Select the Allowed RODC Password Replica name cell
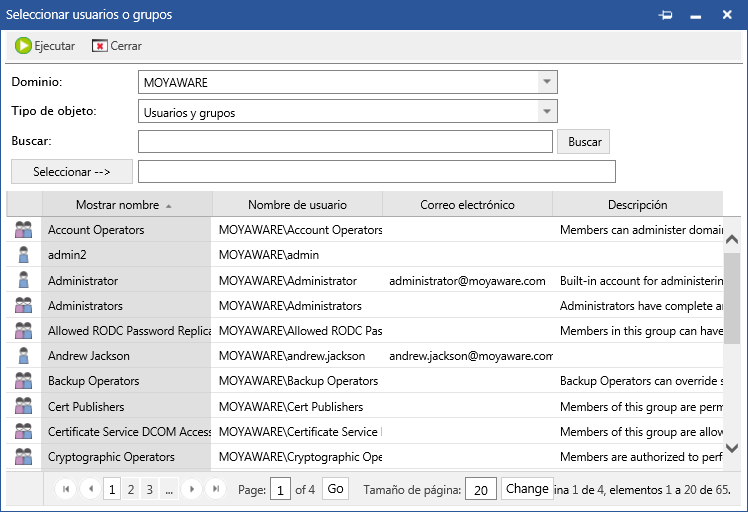This screenshot has height=512, width=748. coord(126,331)
